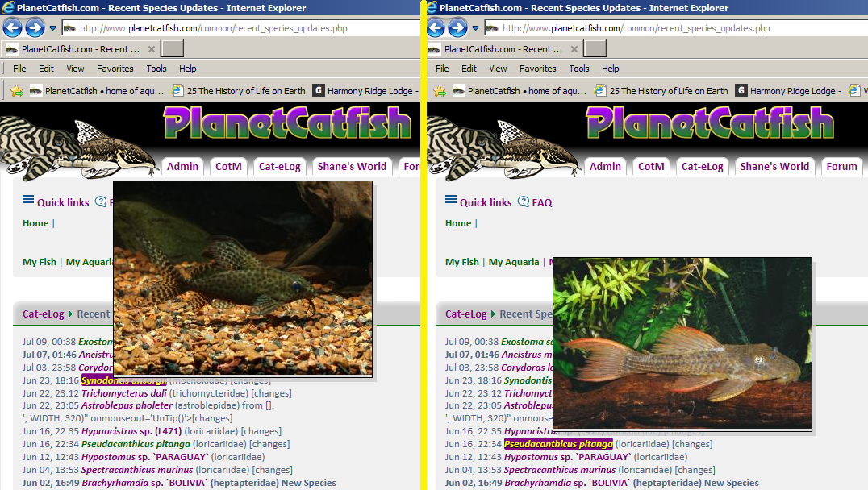
Task: Click Trichomycterus dali link in left window
Action: pyautogui.click(x=124, y=393)
